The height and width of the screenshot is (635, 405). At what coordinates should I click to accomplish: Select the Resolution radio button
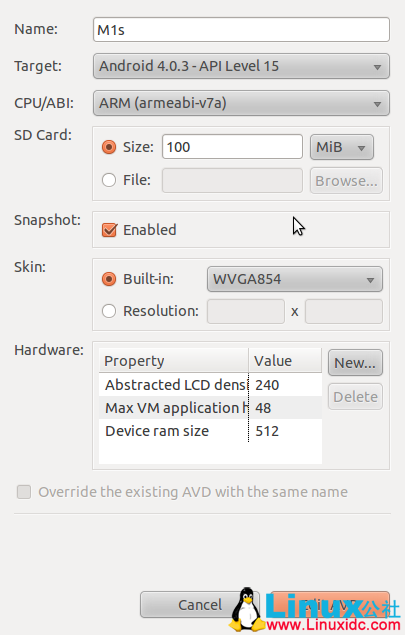point(109,311)
